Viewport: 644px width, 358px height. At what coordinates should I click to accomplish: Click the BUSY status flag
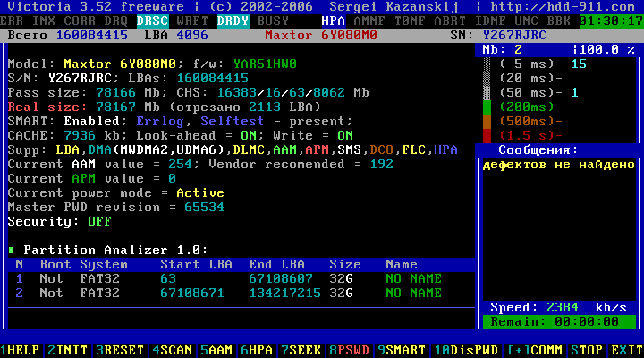tap(273, 21)
